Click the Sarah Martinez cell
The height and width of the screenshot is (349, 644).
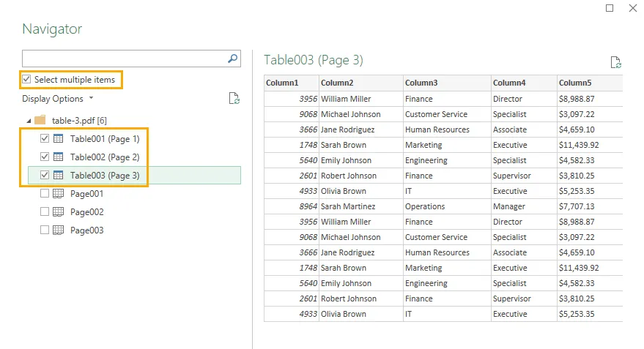361,206
